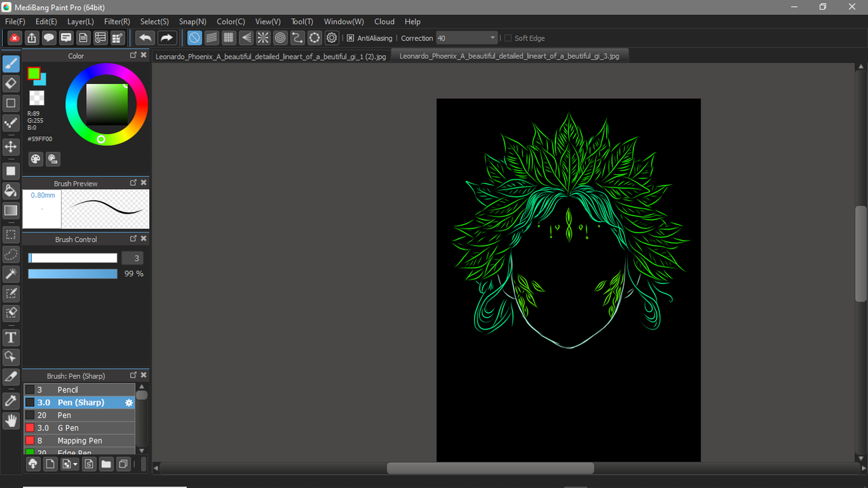Viewport: 868px width, 488px height.
Task: Click the brush opacity slider at 99%
Action: (73, 274)
